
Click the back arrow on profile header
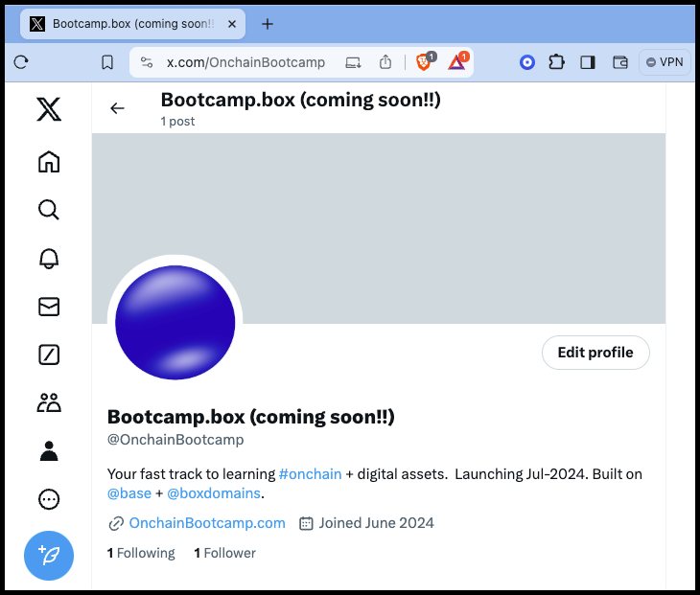pyautogui.click(x=117, y=108)
